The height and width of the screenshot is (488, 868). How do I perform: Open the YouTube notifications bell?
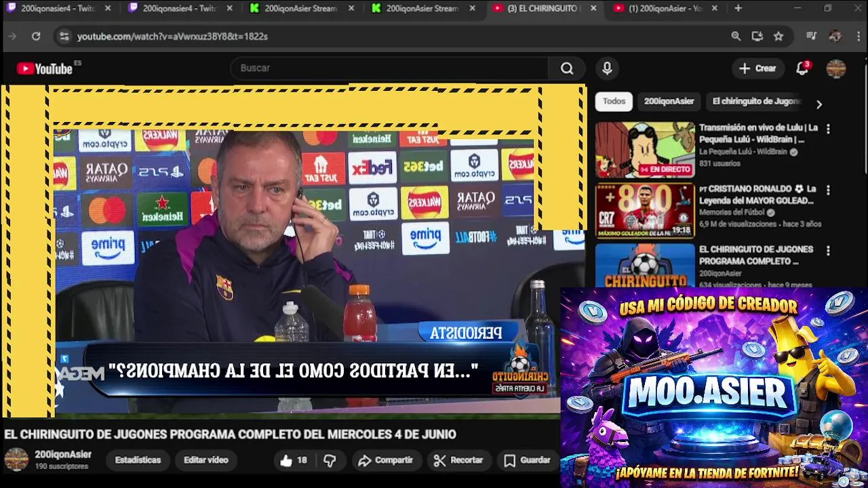tap(802, 68)
